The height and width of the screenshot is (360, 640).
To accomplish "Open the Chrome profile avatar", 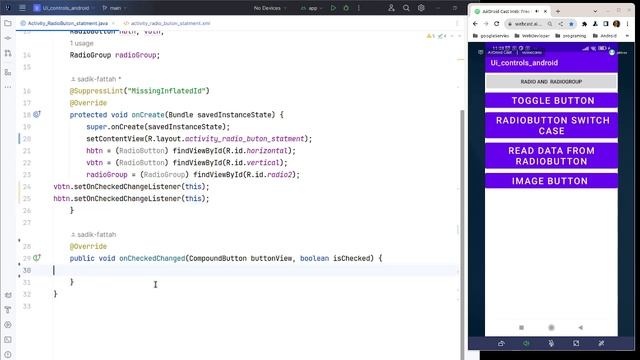I will click(617, 24).
